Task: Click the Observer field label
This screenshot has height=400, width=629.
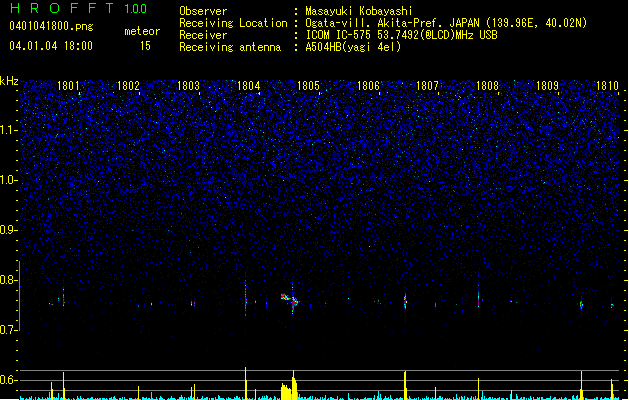Action: pyautogui.click(x=203, y=11)
